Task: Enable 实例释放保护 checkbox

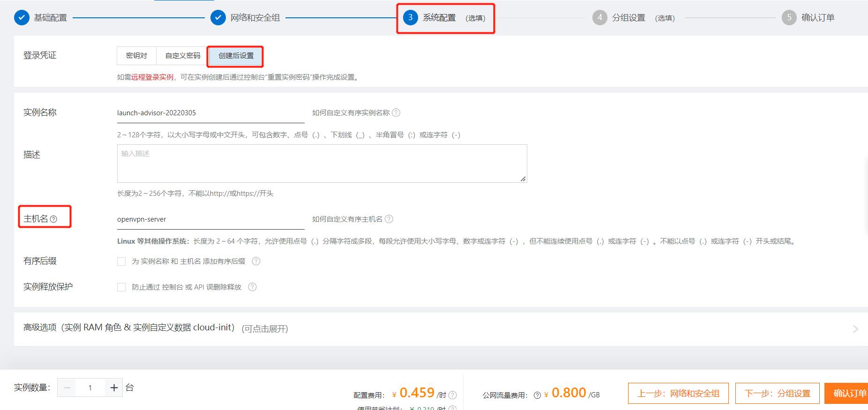Action: 121,287
